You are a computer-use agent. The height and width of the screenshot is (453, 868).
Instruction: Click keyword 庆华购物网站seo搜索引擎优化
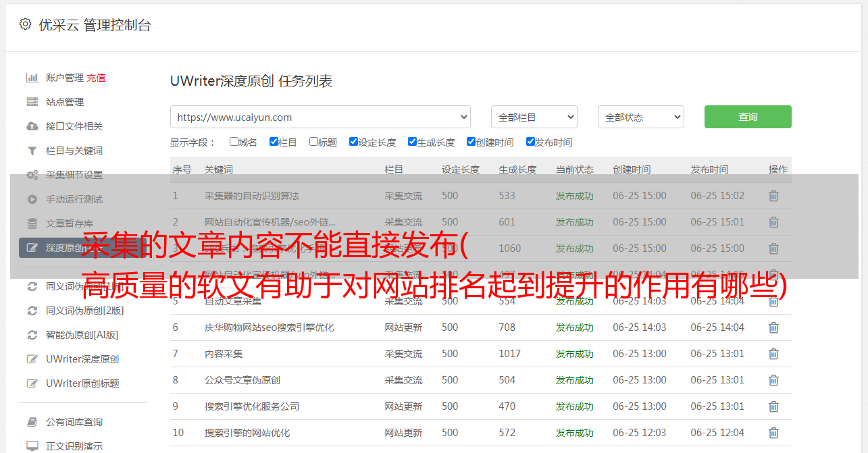click(x=270, y=327)
